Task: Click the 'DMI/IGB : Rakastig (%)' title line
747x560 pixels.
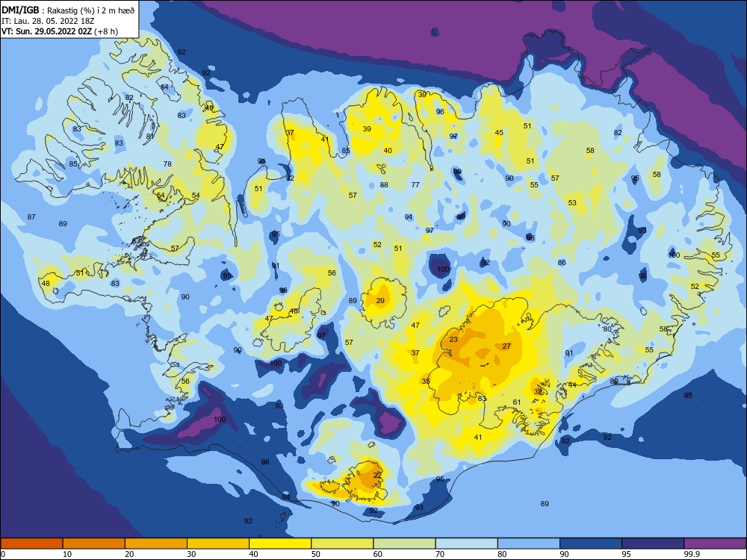Action: coord(68,10)
